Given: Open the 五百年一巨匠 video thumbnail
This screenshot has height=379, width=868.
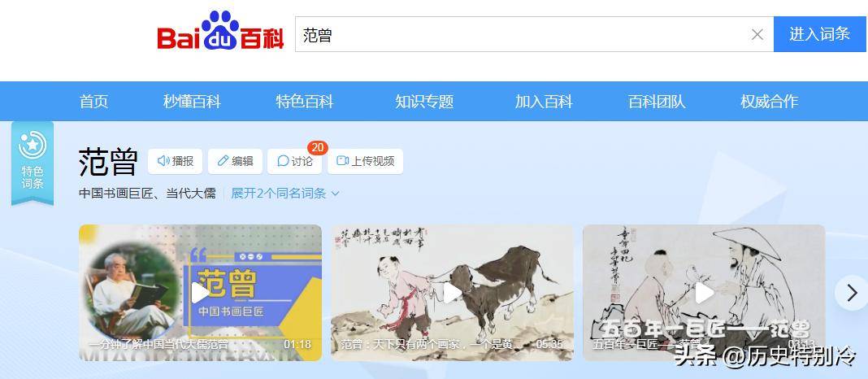Looking at the screenshot, I should click(704, 293).
